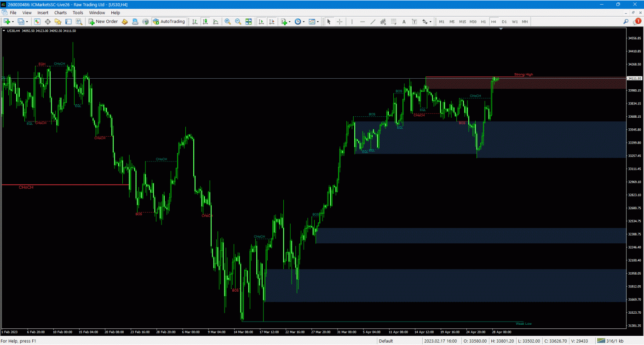The width and height of the screenshot is (644, 345).
Task: Click the Default profile in the status bar
Action: coord(385,341)
